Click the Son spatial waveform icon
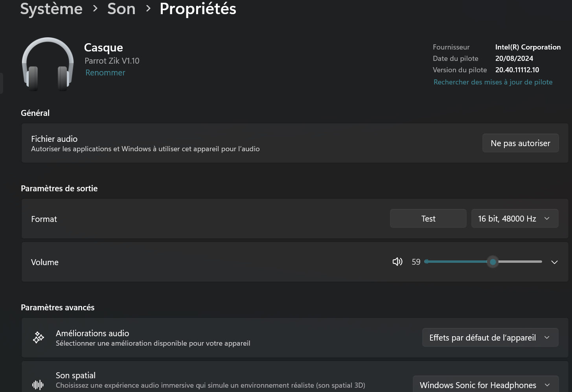Screen dimensions: 572x392 tap(38, 385)
